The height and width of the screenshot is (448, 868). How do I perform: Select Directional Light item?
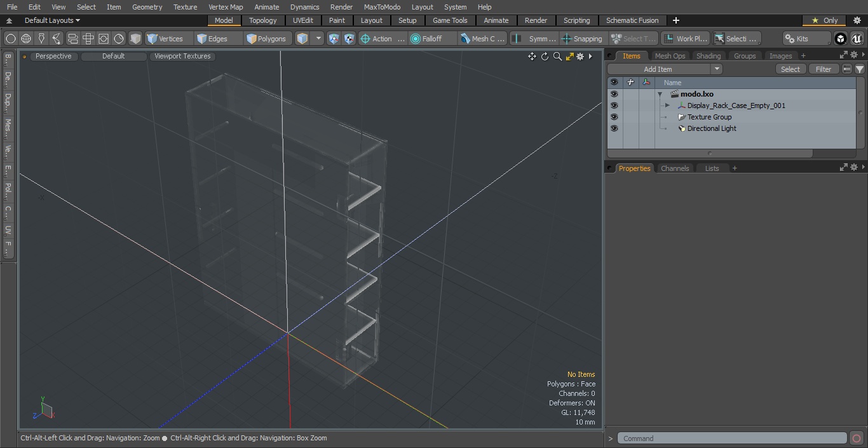[712, 128]
